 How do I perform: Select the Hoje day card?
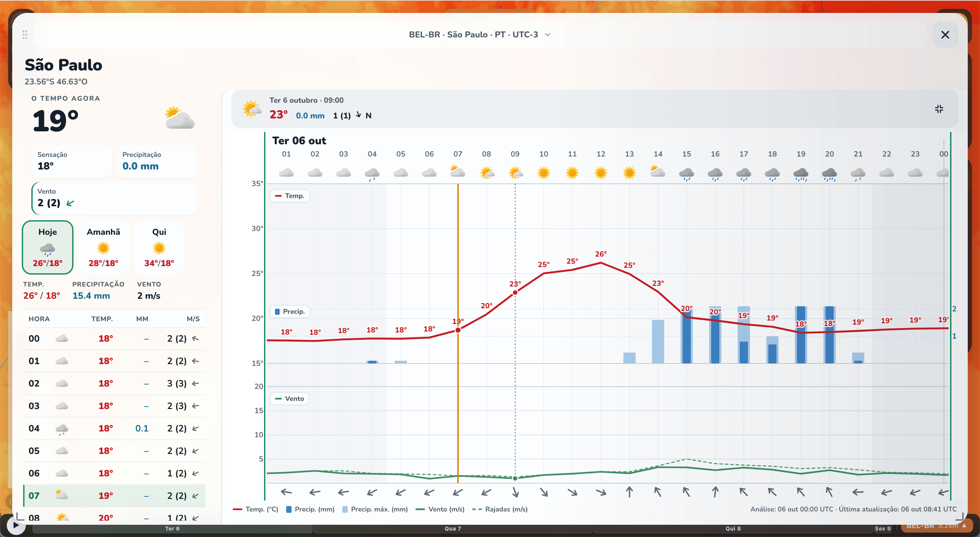tap(48, 247)
